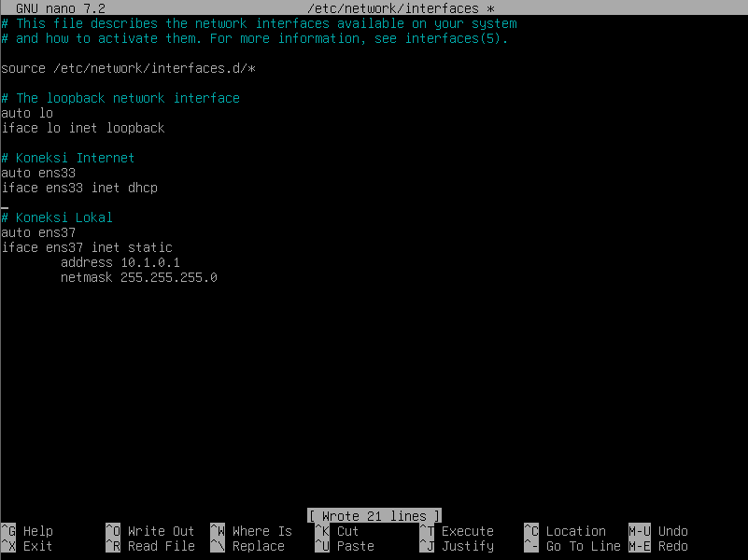Select the ^R Read File shortcut

(x=150, y=546)
